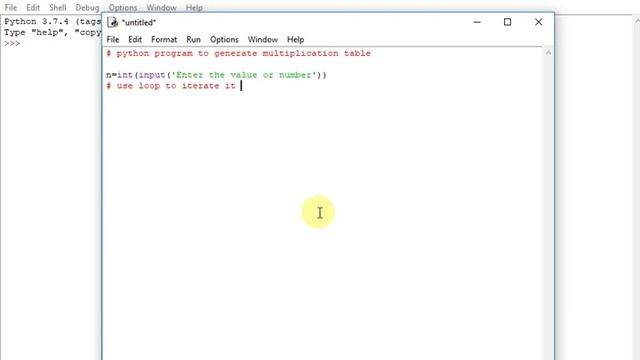Open File menu in the Python Shell window

click(x=11, y=8)
